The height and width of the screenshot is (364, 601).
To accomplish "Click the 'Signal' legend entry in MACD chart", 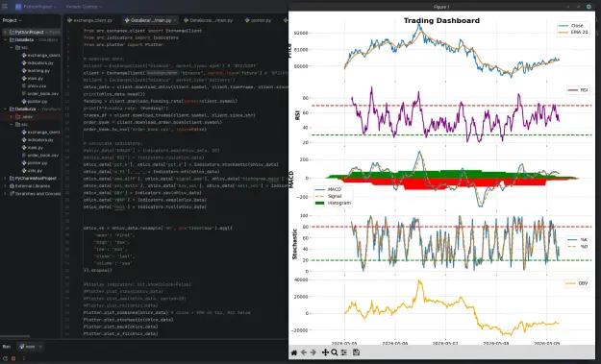I will coord(329,196).
